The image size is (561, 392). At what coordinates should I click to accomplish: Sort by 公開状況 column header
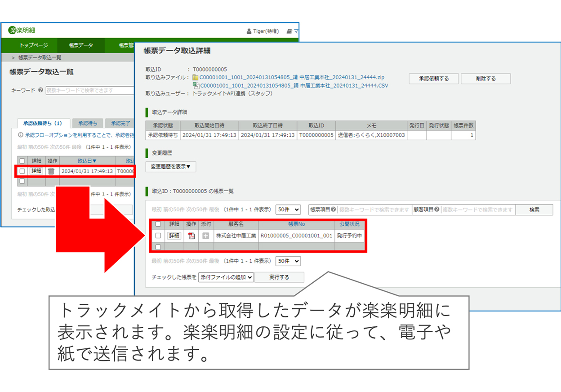tap(349, 224)
